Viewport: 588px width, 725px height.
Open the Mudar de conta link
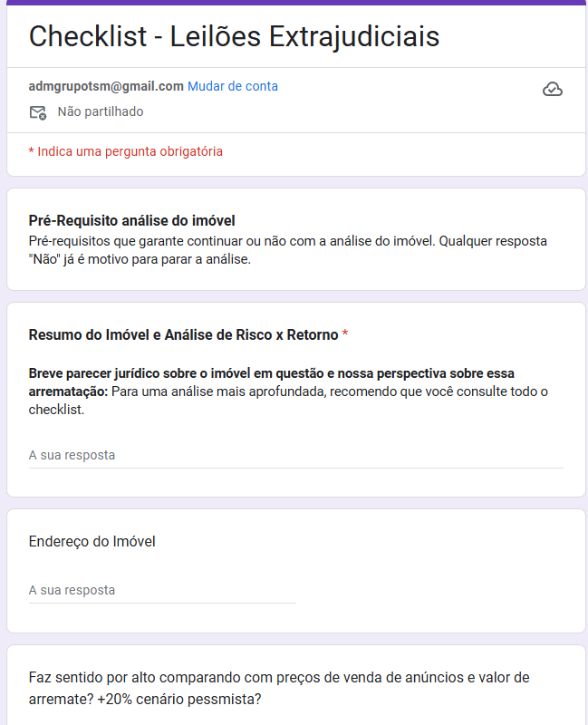coord(233,86)
